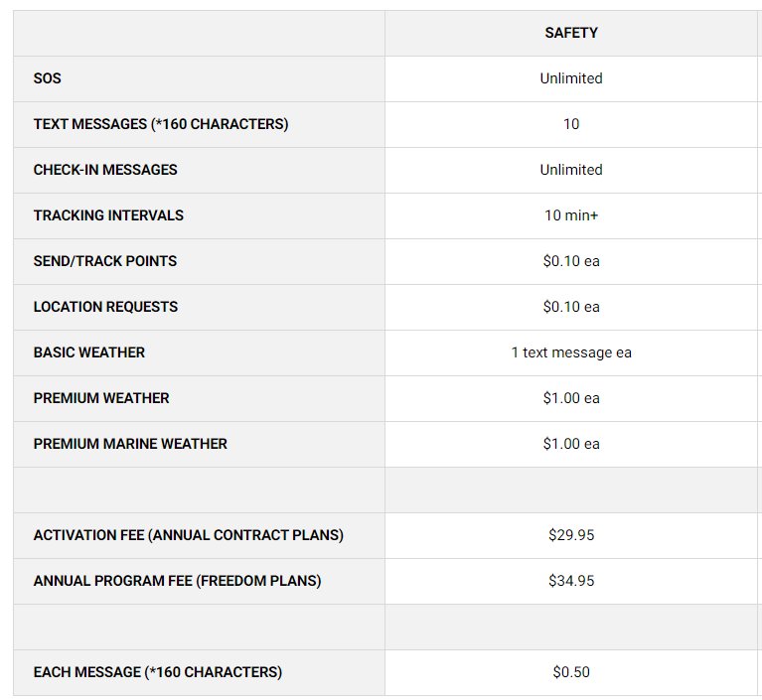The width and height of the screenshot is (762, 700).
Task: Click $1.00 ea for premium marine weather
Action: point(570,444)
